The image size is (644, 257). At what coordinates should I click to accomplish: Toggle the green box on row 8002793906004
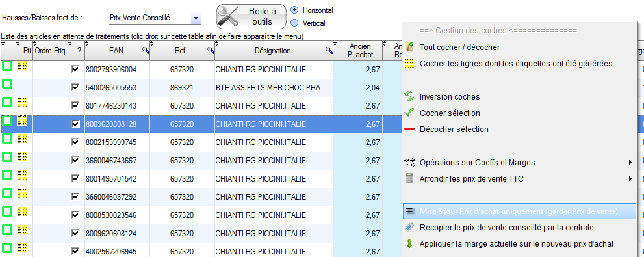coord(7,66)
